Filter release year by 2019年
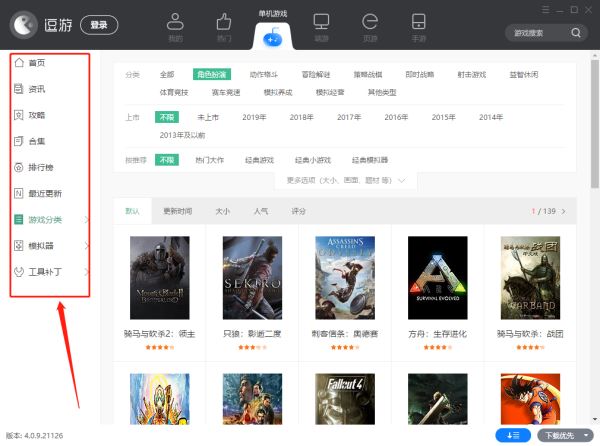600x446 pixels. [254, 117]
